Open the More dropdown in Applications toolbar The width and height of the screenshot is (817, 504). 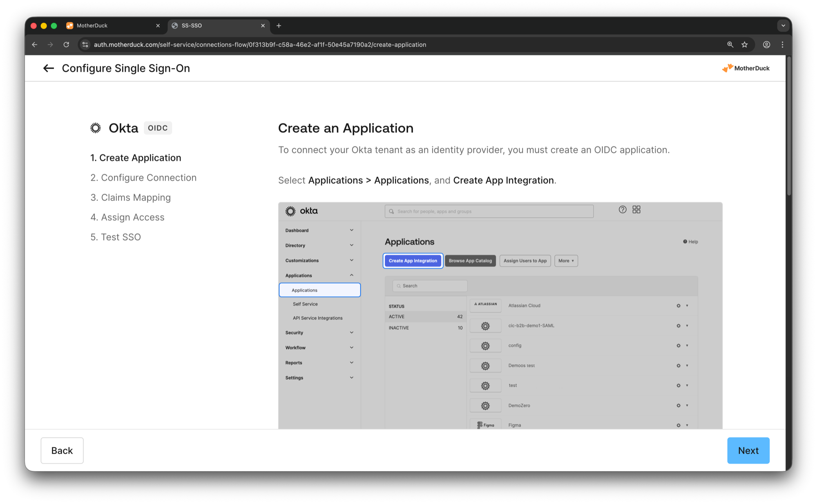[x=566, y=261]
